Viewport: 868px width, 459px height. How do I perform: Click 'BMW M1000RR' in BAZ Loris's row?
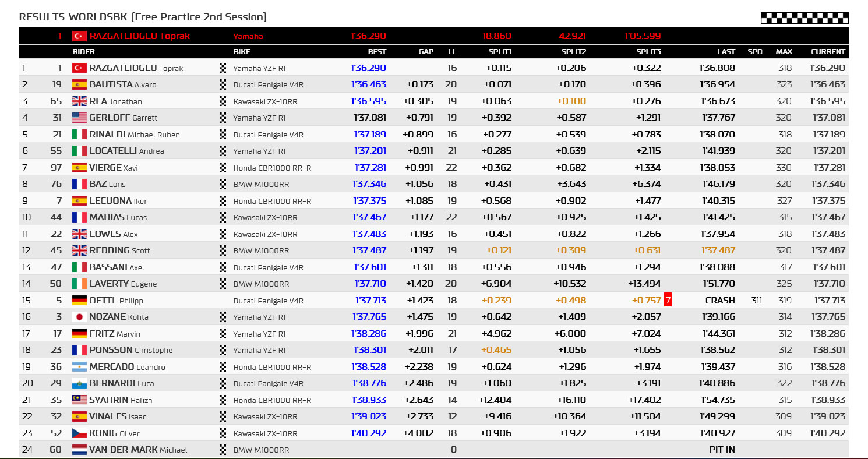pos(261,184)
